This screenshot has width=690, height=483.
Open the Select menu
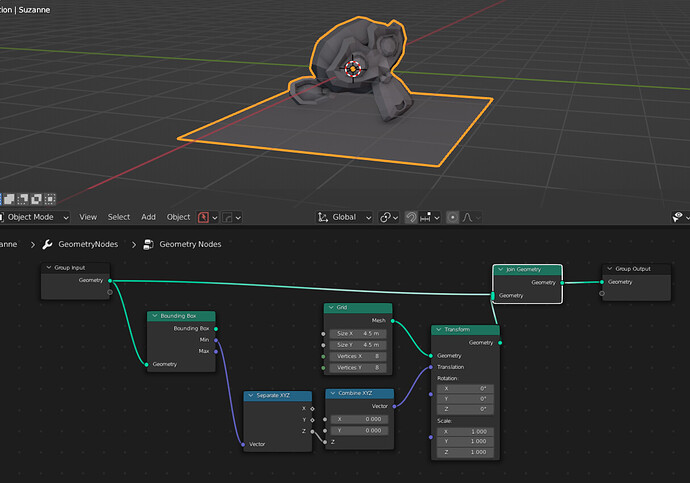pos(119,217)
